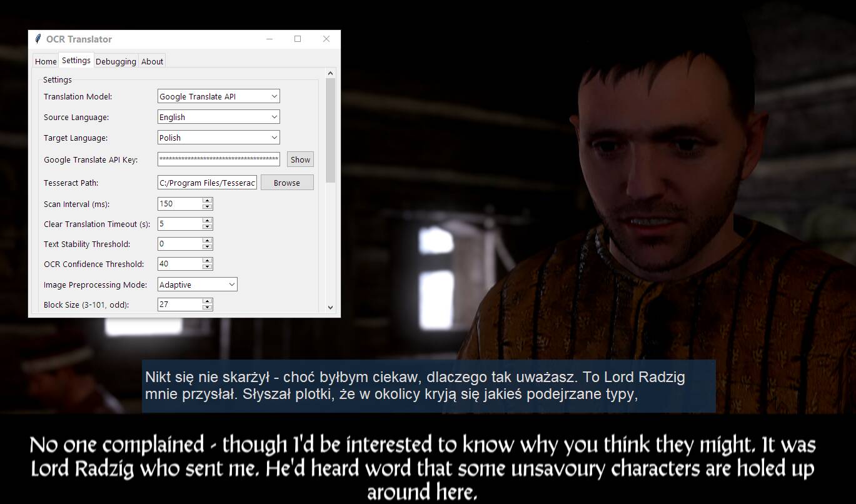Click the OCR Translator feather icon
Viewport: 856px width, 504px height.
38,39
